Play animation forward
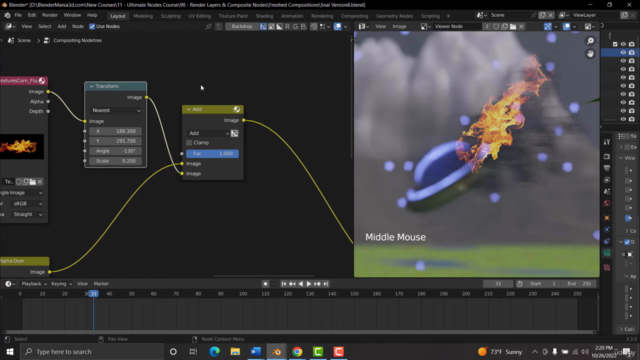 point(309,284)
